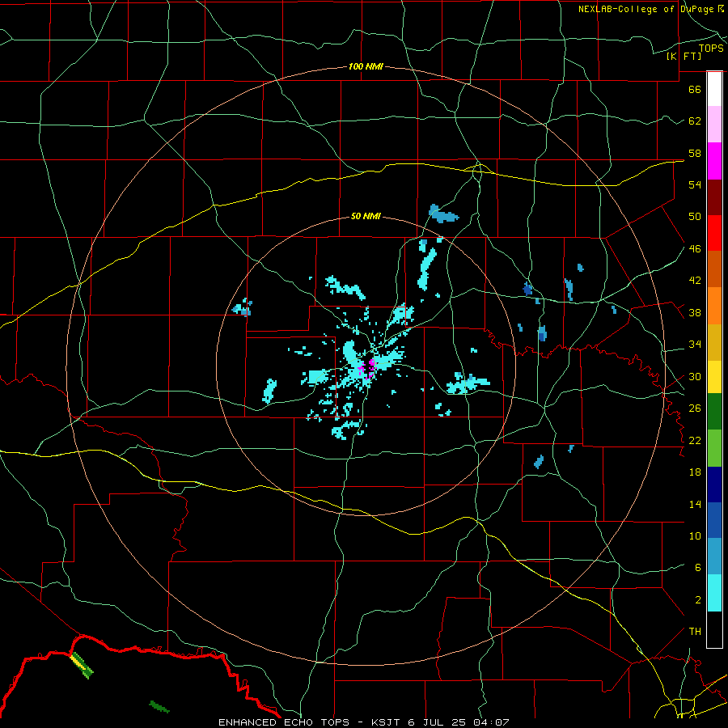Click the light orange legend swatch
The width and height of the screenshot is (728, 728).
714,306
